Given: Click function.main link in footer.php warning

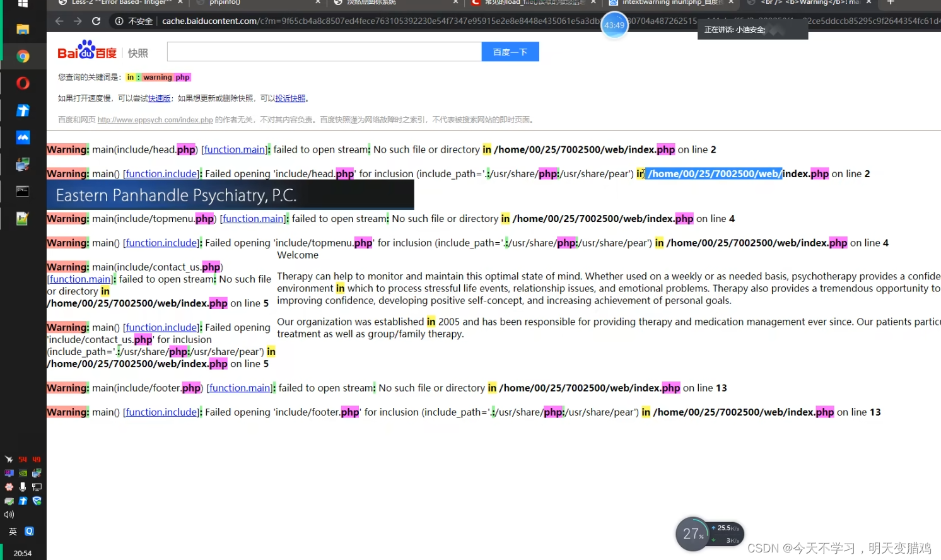Looking at the screenshot, I should pos(240,388).
